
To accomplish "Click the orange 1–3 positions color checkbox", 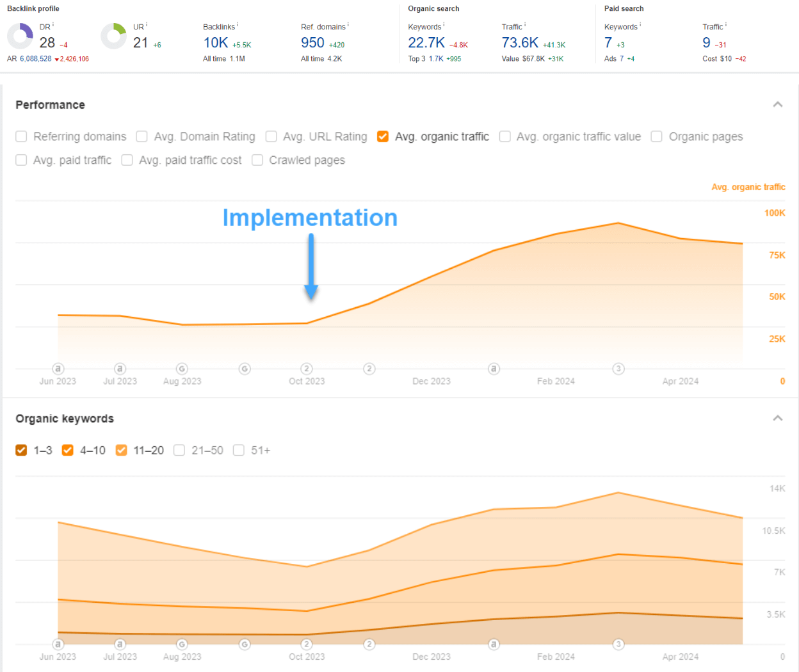I will [x=22, y=451].
